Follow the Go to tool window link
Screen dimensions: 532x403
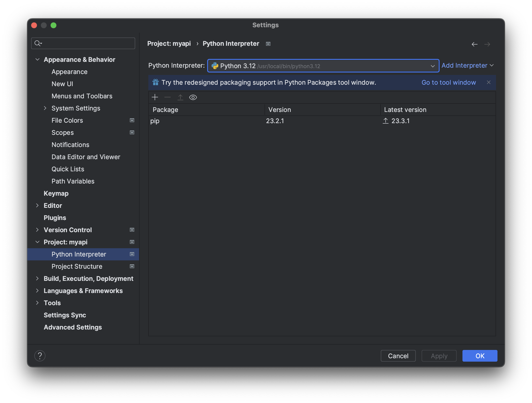click(448, 82)
